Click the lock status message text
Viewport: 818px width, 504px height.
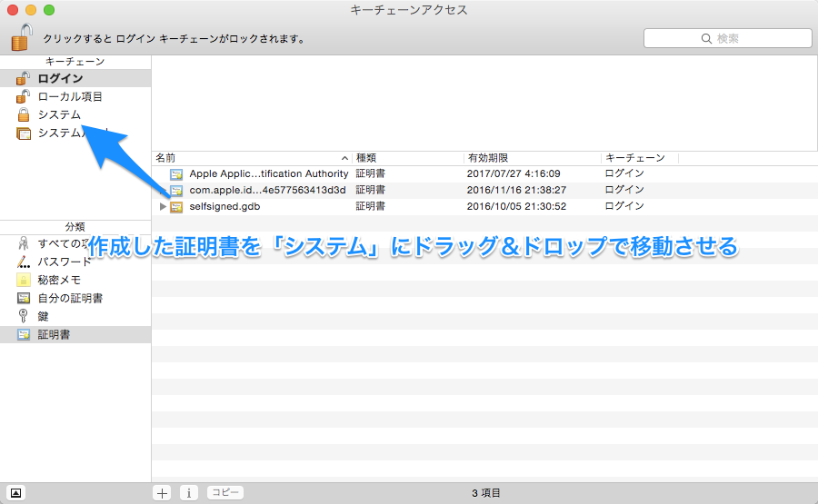[x=175, y=39]
